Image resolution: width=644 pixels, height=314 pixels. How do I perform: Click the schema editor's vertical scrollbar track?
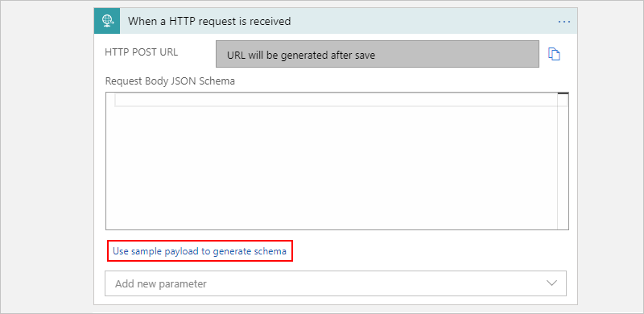tap(563, 164)
